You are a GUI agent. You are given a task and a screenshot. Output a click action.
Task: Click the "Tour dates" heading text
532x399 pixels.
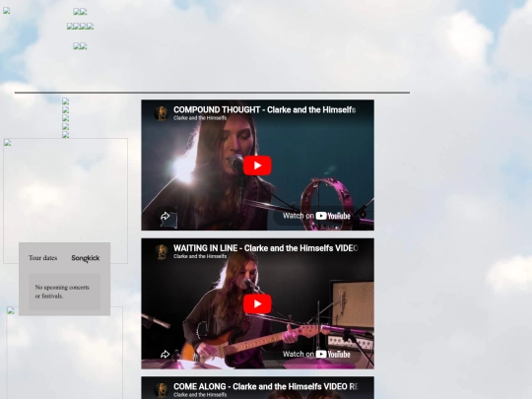coord(42,258)
